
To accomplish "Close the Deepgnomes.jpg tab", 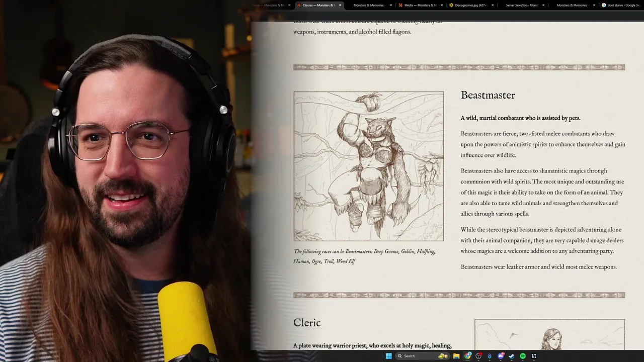I will tap(493, 5).
